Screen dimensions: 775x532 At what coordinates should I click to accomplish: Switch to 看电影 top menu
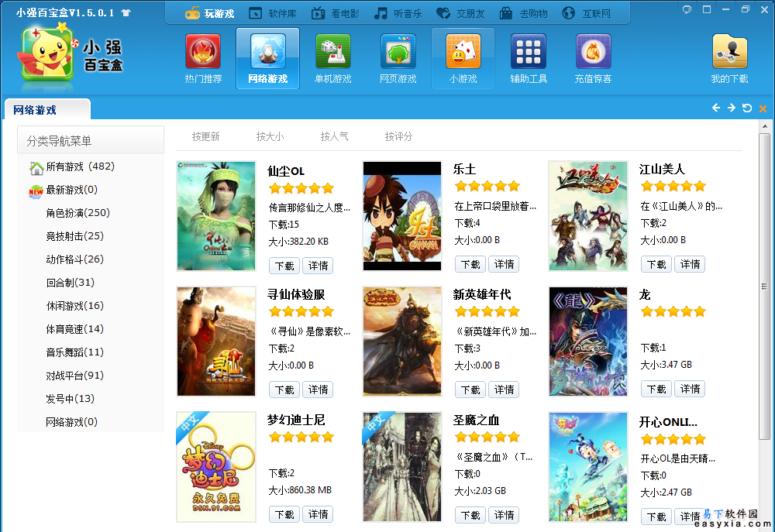point(335,13)
